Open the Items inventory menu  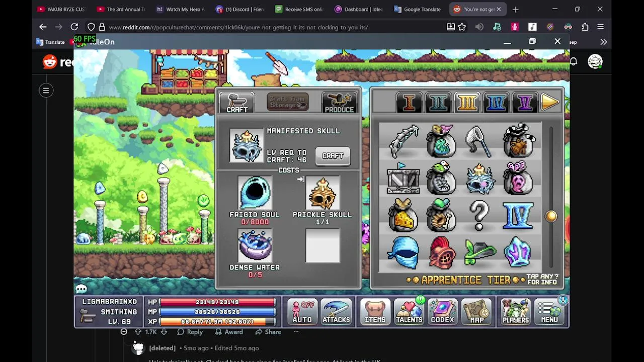(x=375, y=312)
